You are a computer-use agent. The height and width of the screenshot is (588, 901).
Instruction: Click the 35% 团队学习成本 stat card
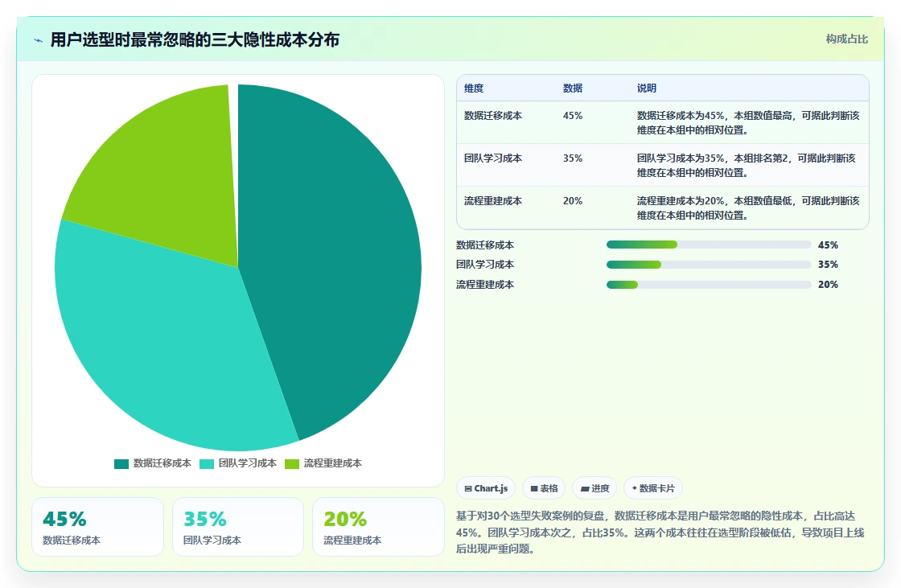(x=238, y=527)
